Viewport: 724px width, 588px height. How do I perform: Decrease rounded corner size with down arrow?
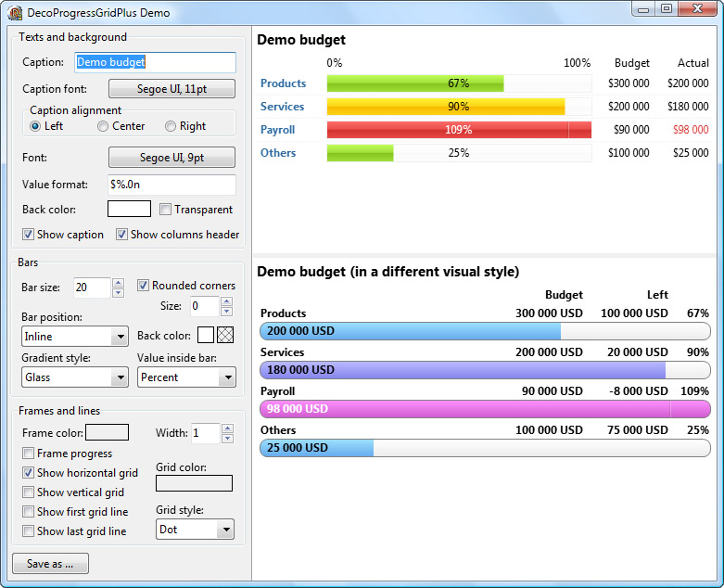click(227, 312)
